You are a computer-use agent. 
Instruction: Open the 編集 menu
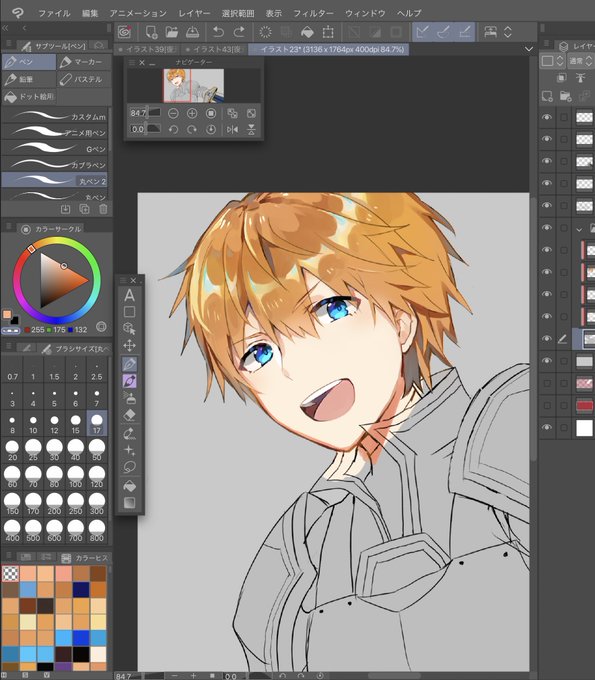click(90, 13)
